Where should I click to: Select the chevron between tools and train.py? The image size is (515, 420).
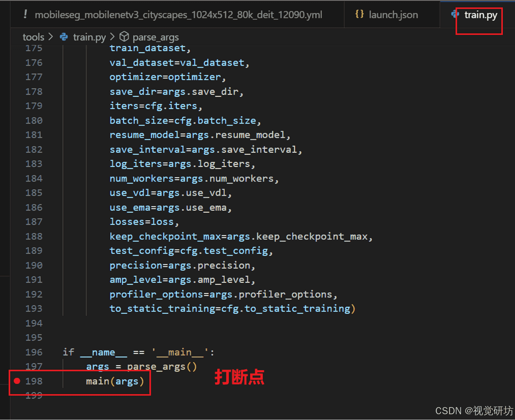[x=50, y=37]
